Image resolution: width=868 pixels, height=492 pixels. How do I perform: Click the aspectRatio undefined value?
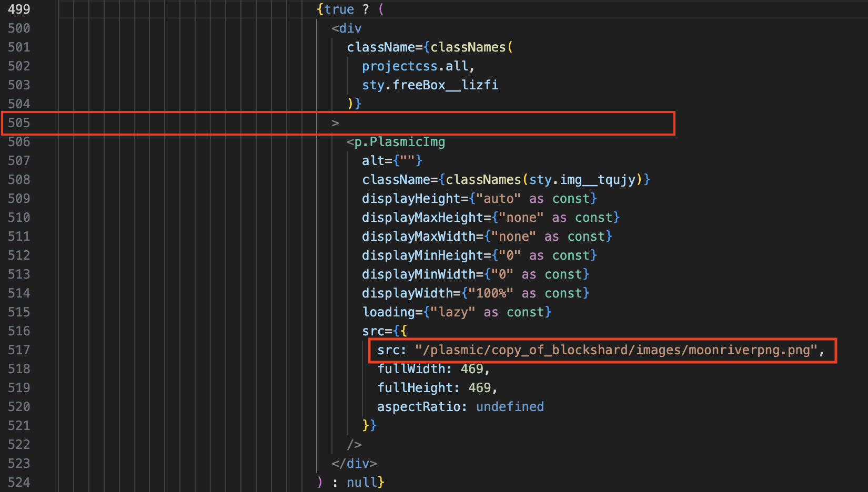[x=510, y=407]
